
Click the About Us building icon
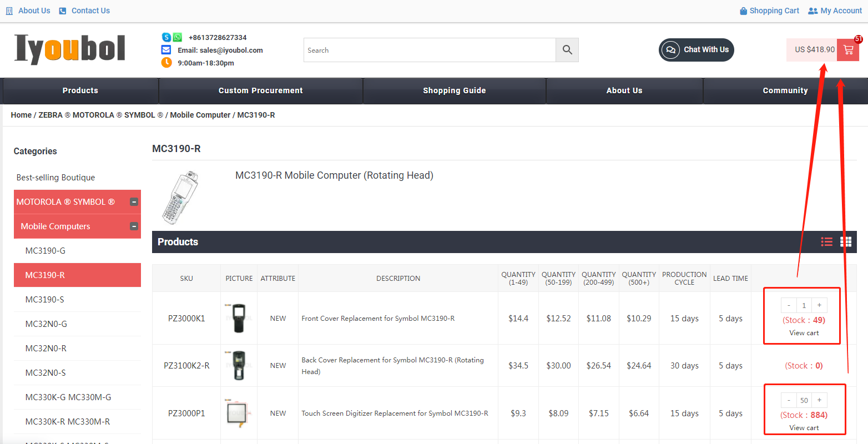[x=9, y=11]
